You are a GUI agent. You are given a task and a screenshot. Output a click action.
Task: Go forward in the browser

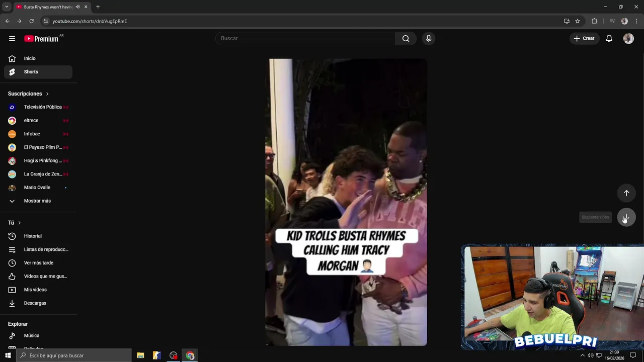tap(19, 21)
